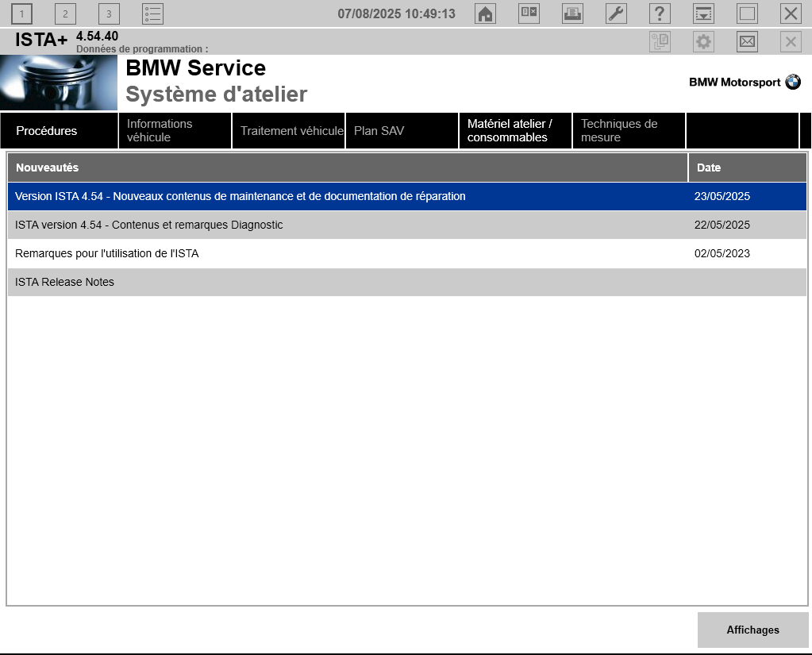Image resolution: width=812 pixels, height=655 pixels.
Task: Click the gear icon in ISTA bar
Action: click(x=703, y=41)
